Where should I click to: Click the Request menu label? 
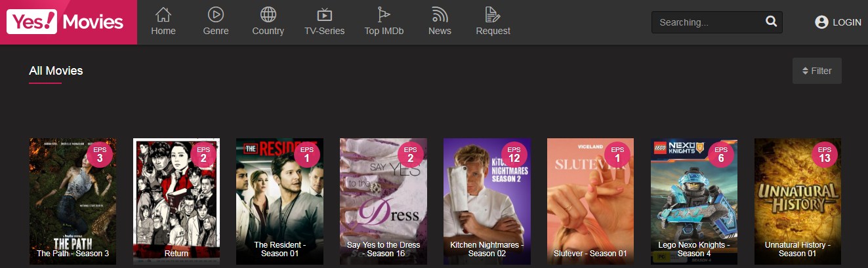pyautogui.click(x=493, y=31)
